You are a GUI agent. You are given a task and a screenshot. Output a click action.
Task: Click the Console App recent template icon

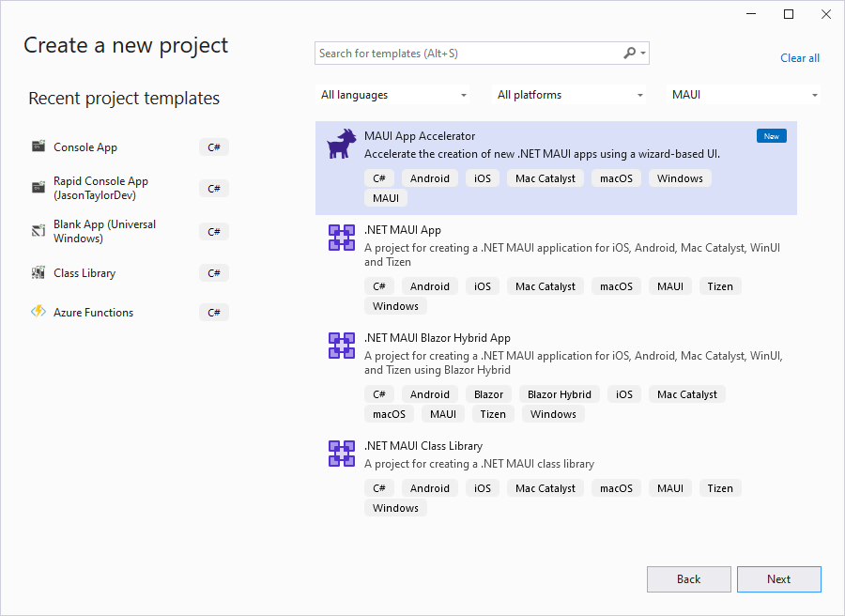38,146
